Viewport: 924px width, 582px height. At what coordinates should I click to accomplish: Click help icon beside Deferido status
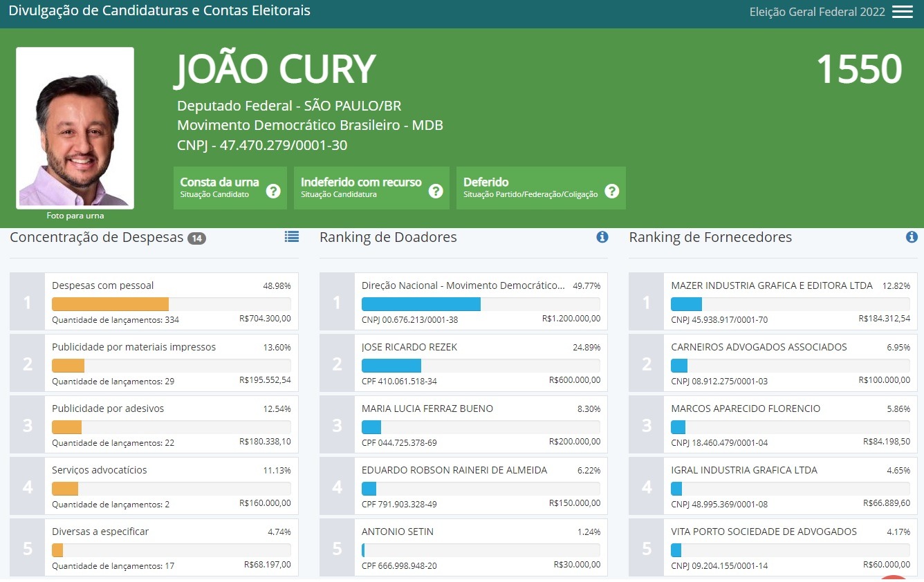click(611, 191)
